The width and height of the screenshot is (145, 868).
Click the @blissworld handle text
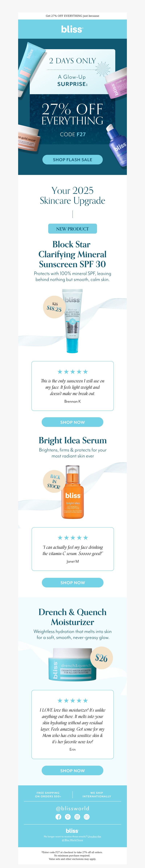[x=72, y=808]
